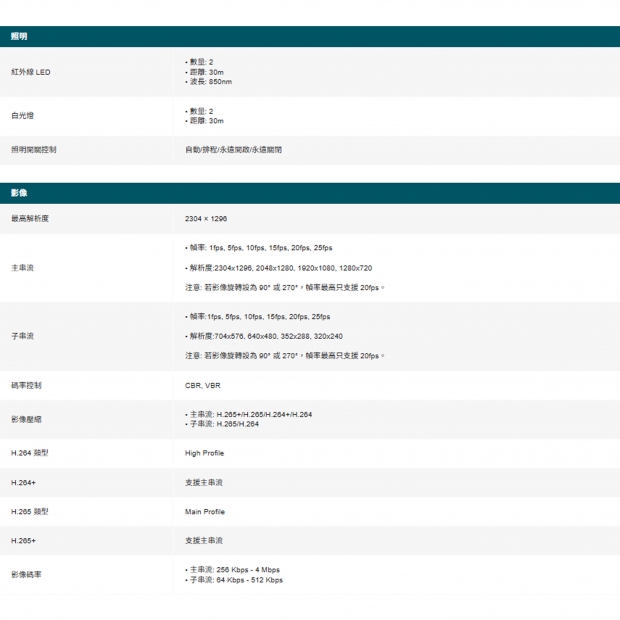Click 子串流: 64 Kbps - 512 Kbps line

[236, 580]
